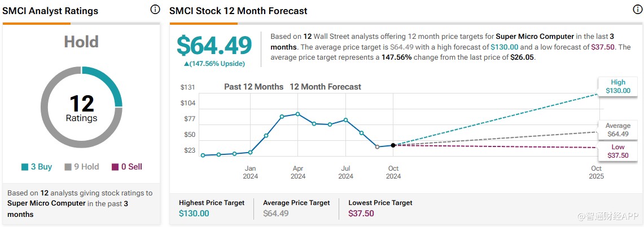
Task: Select the black Oct 2024 current price point
Action: (393, 145)
